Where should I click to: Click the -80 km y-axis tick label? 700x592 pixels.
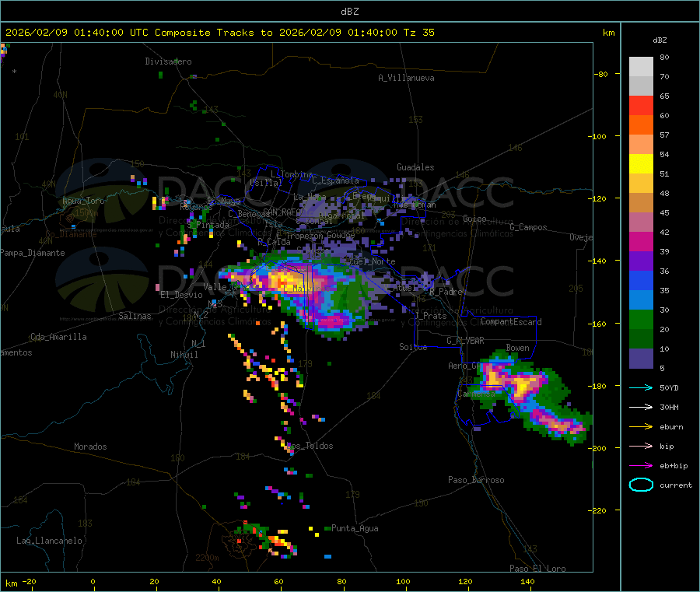[601, 74]
